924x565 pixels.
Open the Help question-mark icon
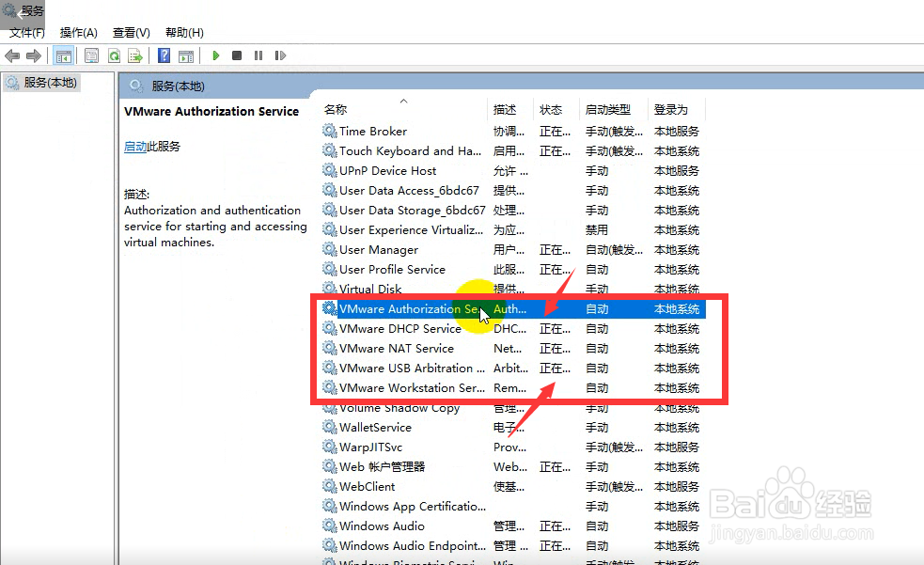tap(164, 56)
